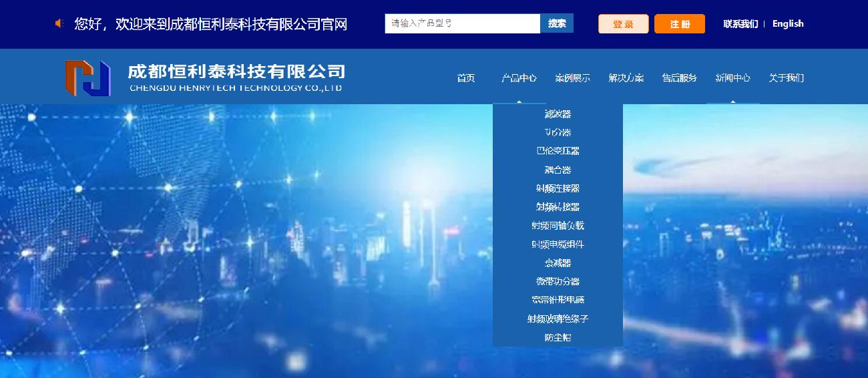Image resolution: width=868 pixels, height=378 pixels.
Task: Click the Henrytech company logo
Action: coord(87,78)
